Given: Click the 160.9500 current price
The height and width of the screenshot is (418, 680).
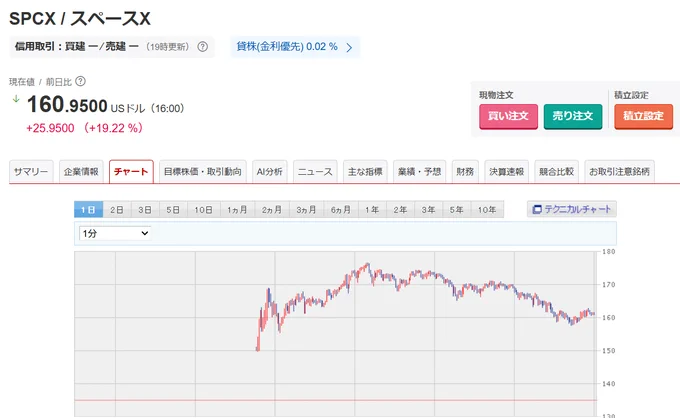Looking at the screenshot, I should [x=67, y=105].
